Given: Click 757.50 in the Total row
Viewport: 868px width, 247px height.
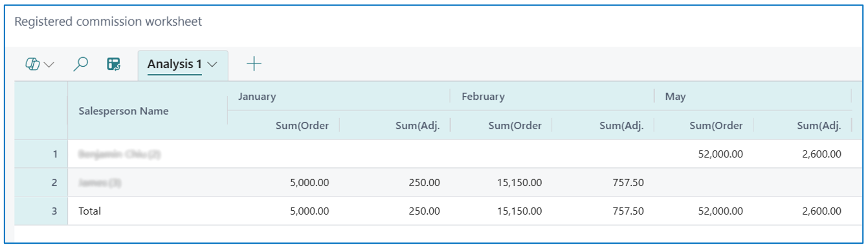Looking at the screenshot, I should tap(628, 211).
